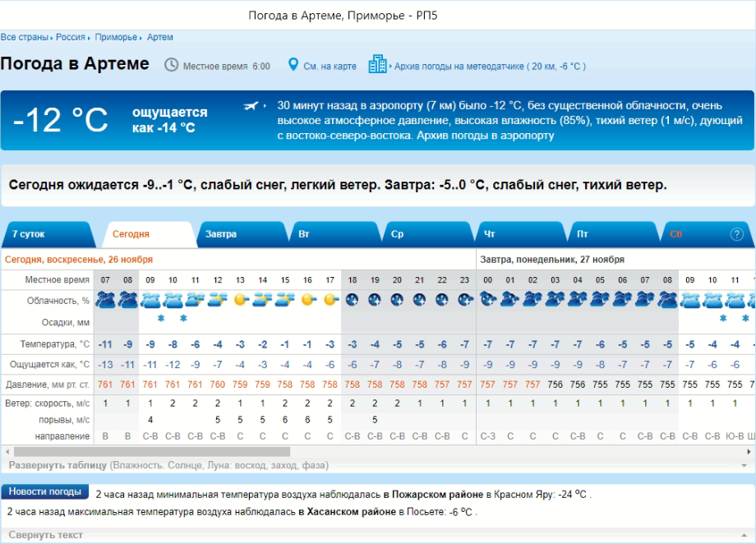Open the См. на карте link
Image resolution: width=756 pixels, height=544 pixels.
click(x=330, y=67)
